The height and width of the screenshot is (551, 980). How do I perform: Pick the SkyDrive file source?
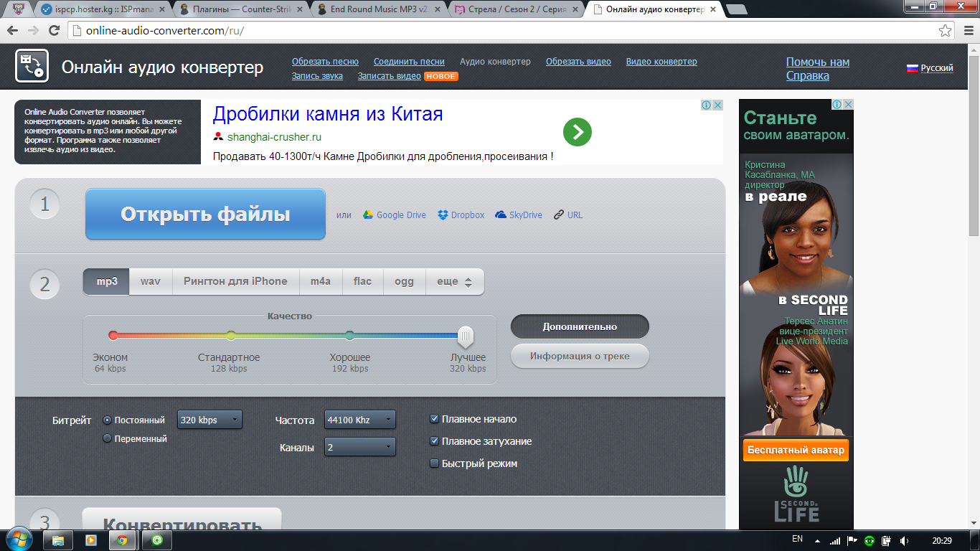click(519, 215)
